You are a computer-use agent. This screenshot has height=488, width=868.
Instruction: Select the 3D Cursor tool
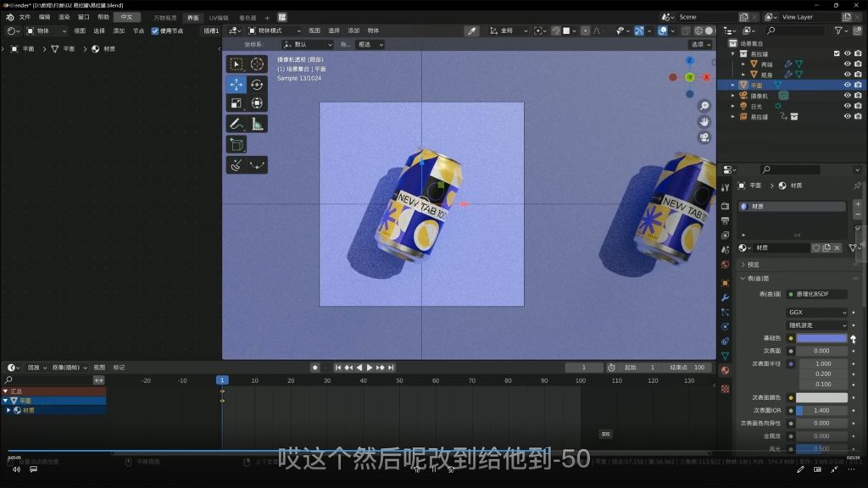pyautogui.click(x=257, y=64)
